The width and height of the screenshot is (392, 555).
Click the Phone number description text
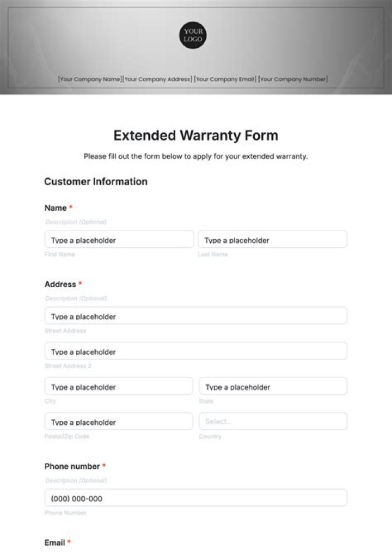click(x=76, y=480)
